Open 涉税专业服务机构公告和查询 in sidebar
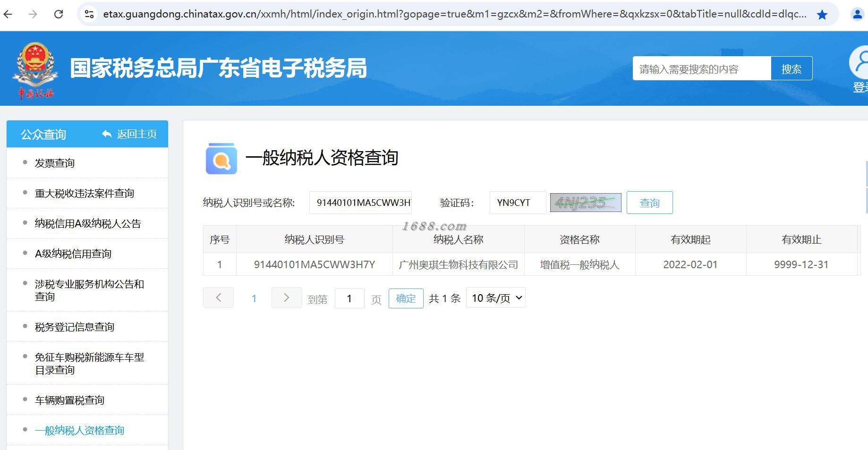Viewport: 868px width, 450px height. tap(89, 290)
